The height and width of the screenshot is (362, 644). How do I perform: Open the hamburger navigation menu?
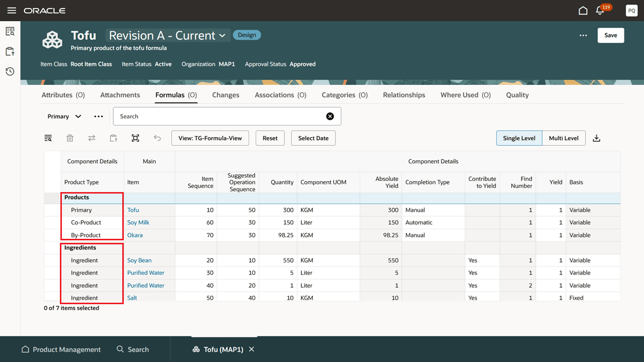click(x=12, y=11)
